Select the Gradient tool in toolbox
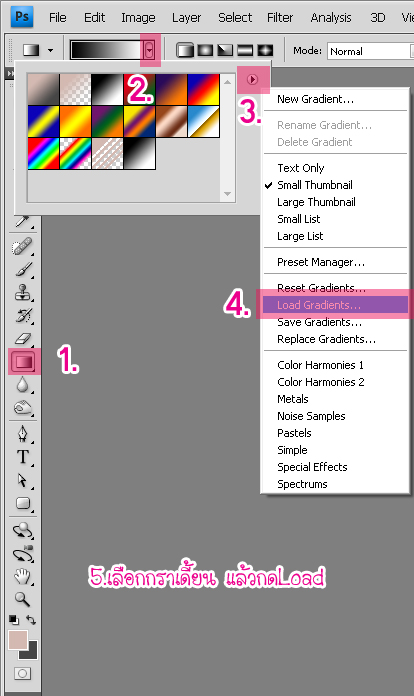 pos(24,361)
